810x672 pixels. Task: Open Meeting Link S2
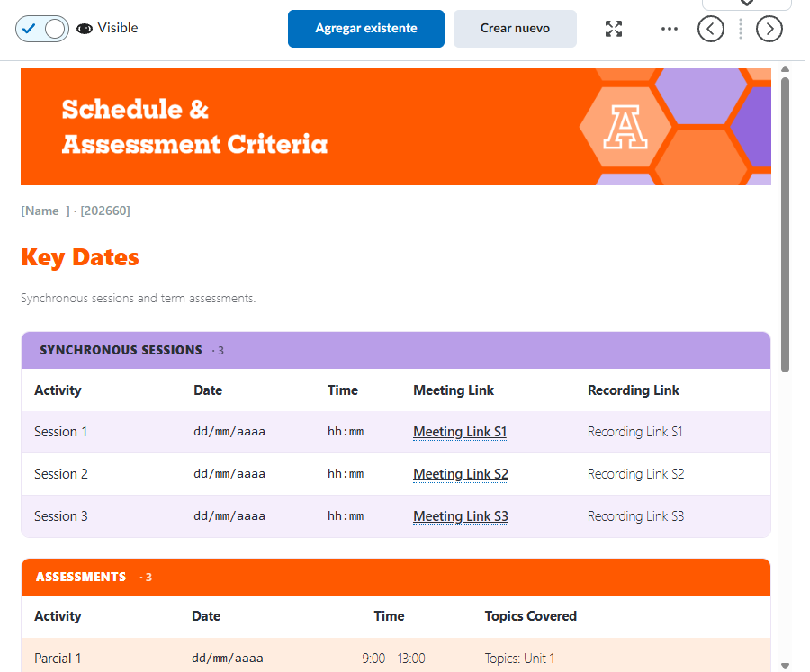tap(461, 474)
